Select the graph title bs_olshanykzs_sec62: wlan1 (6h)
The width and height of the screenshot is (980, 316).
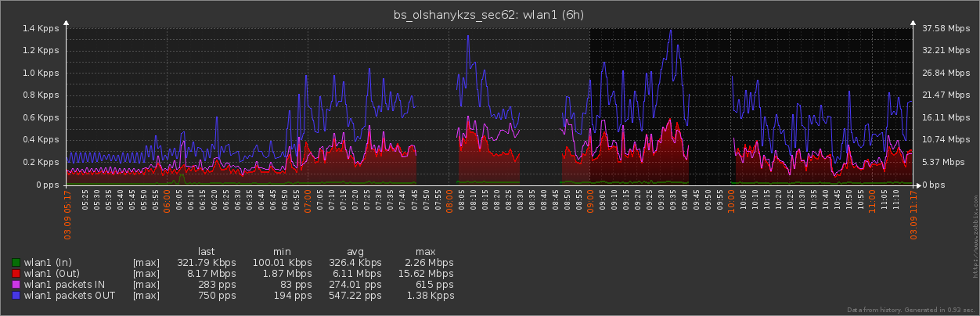coord(490,15)
